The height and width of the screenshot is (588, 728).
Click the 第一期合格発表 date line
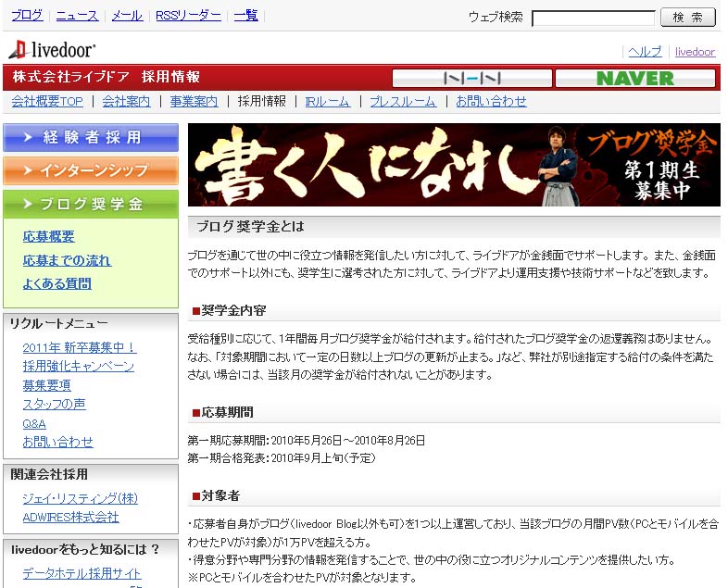point(282,458)
